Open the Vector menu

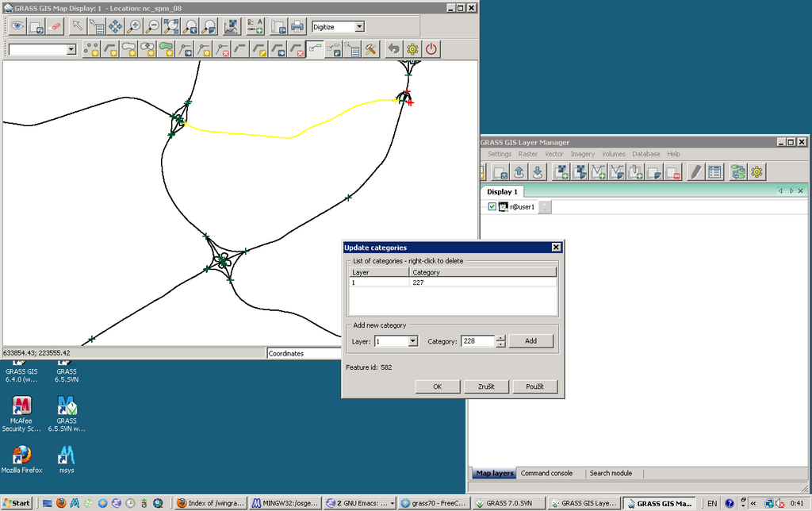click(x=553, y=154)
